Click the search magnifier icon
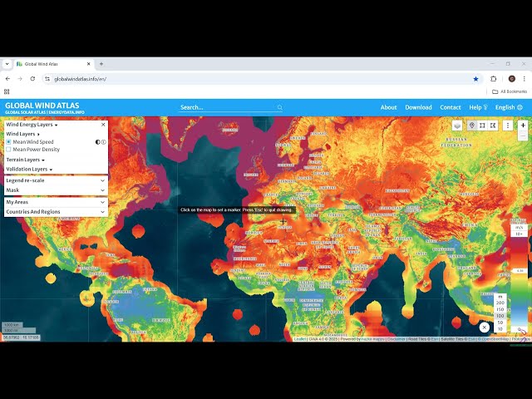The height and width of the screenshot is (399, 532). pyautogui.click(x=280, y=107)
